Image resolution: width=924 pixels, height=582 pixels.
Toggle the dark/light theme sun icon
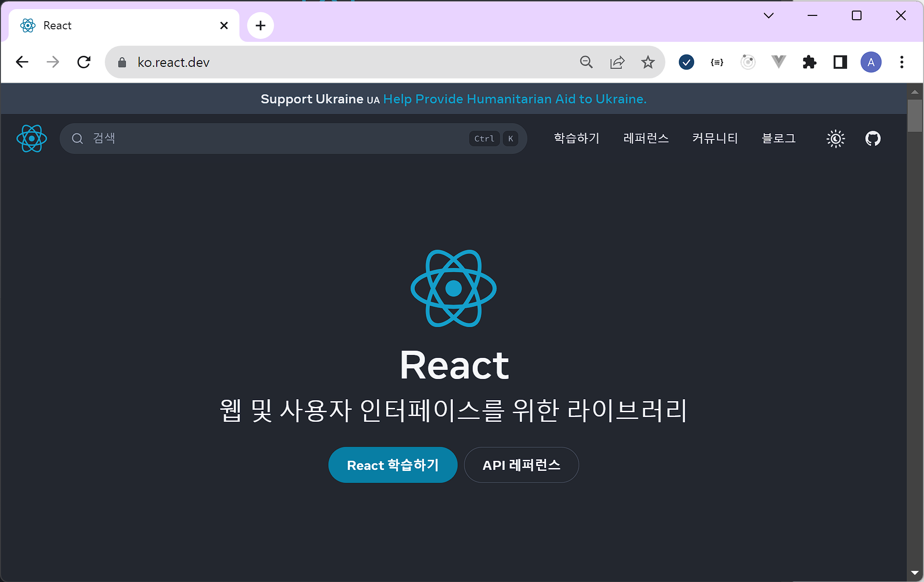coord(836,139)
